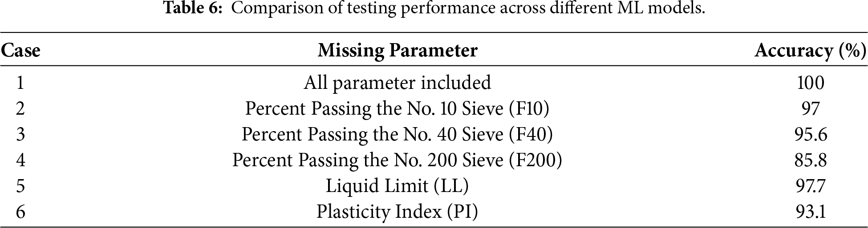Select the No. 200 Sieve (F200) row text

point(397,160)
